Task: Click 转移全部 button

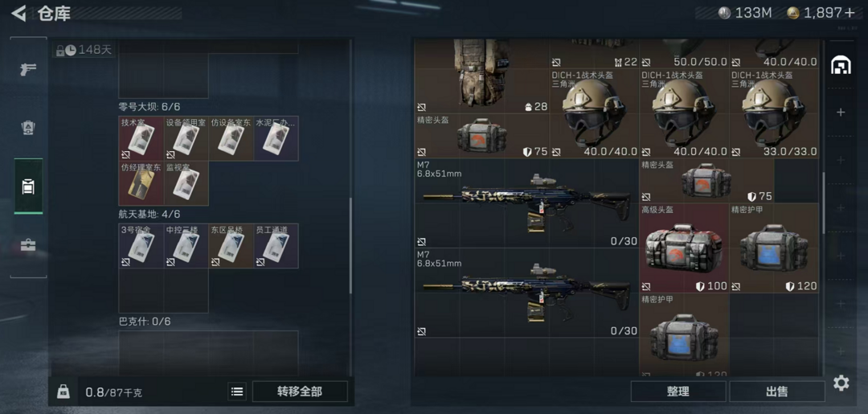Action: click(x=300, y=391)
